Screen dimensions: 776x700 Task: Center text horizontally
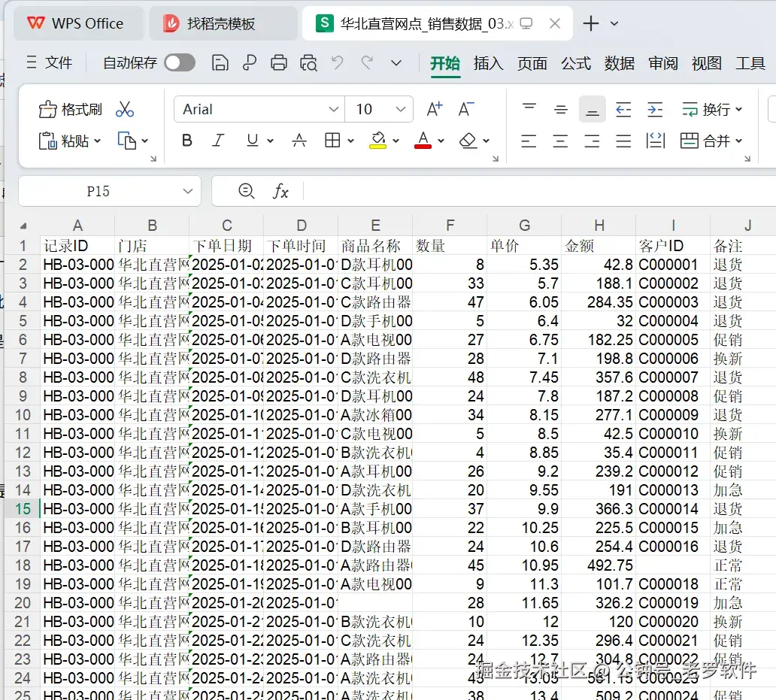pos(560,141)
